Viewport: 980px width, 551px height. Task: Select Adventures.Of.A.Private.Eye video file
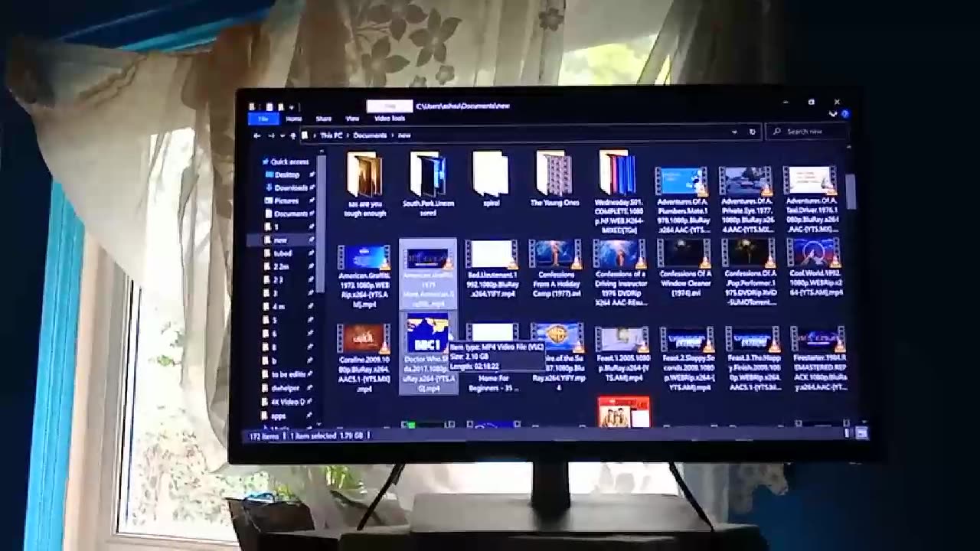(x=745, y=201)
